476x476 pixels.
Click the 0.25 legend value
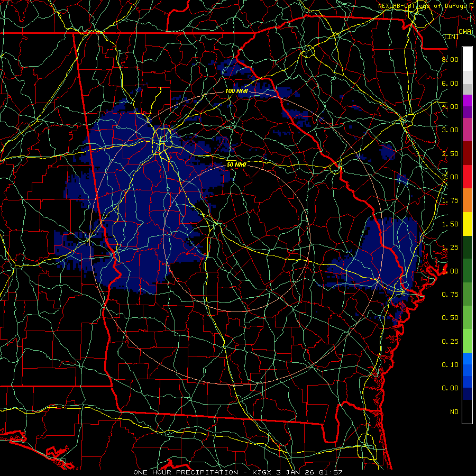click(450, 342)
